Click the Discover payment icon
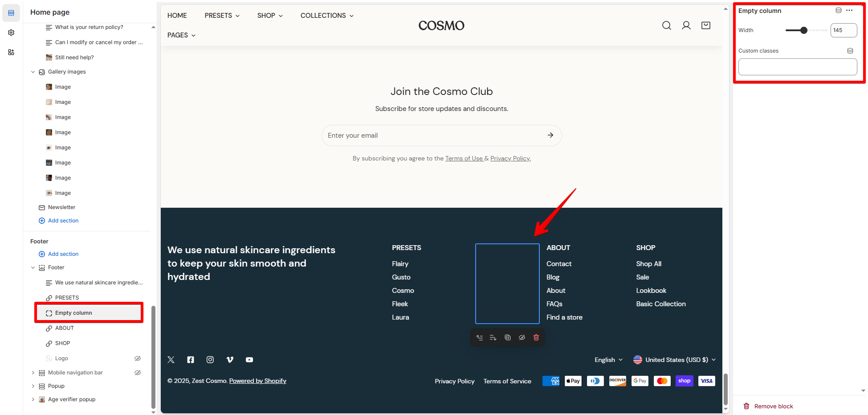This screenshot has height=415, width=868. coord(618,381)
